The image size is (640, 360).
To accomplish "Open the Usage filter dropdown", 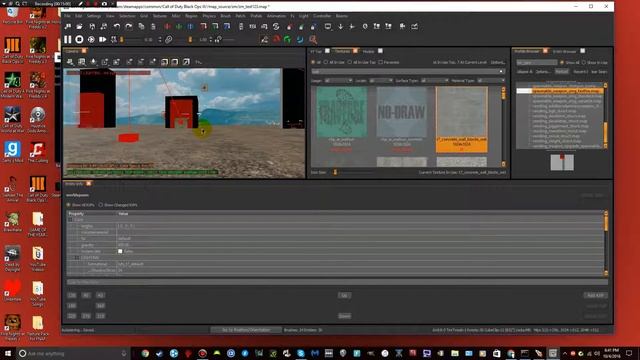I will [x=338, y=80].
